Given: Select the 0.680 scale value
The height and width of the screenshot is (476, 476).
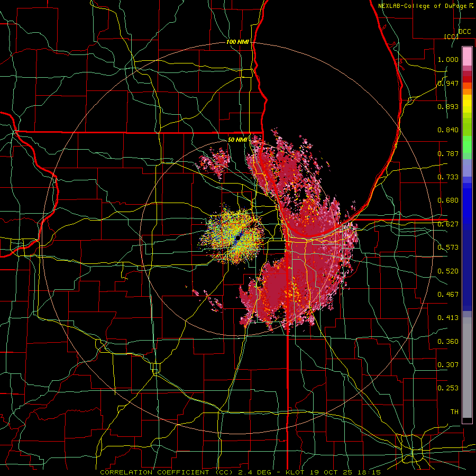Looking at the screenshot, I should pyautogui.click(x=448, y=200).
